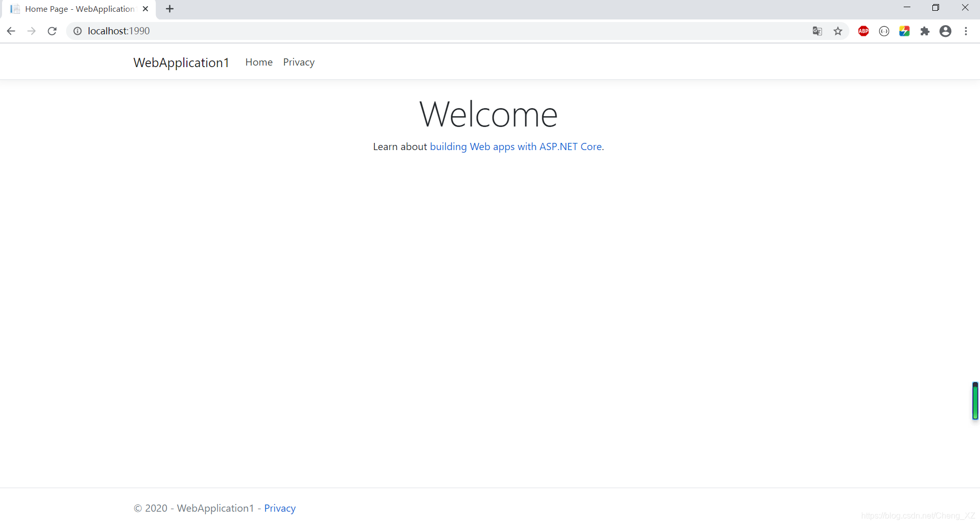Image resolution: width=980 pixels, height=525 pixels.
Task: Open Privacy in the top navbar
Action: pyautogui.click(x=299, y=62)
